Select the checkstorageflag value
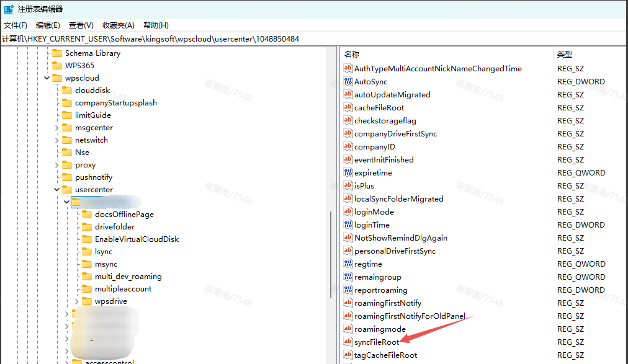 coord(385,121)
